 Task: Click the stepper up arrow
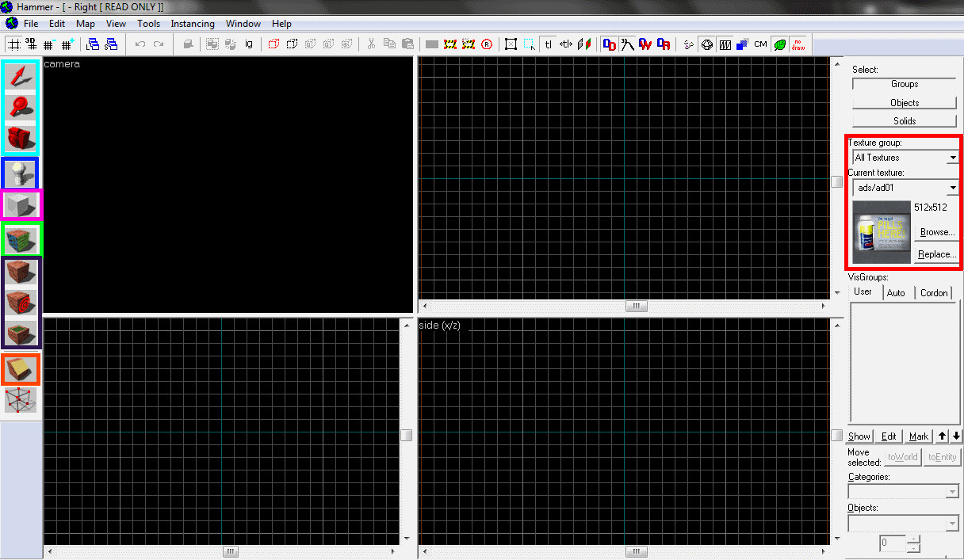pyautogui.click(x=913, y=539)
